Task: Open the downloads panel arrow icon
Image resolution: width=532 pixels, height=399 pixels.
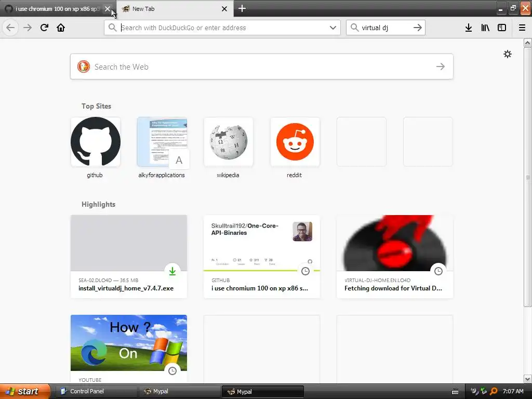Action: coord(469,28)
